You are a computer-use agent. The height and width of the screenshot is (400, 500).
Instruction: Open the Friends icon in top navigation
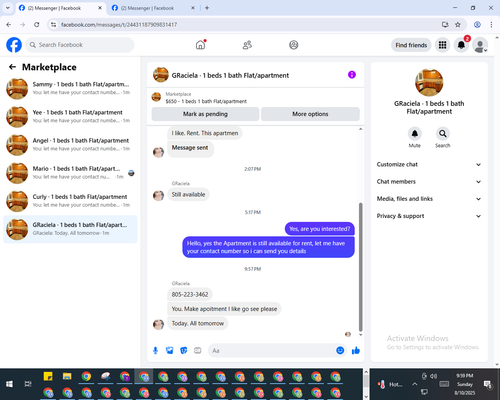247,45
